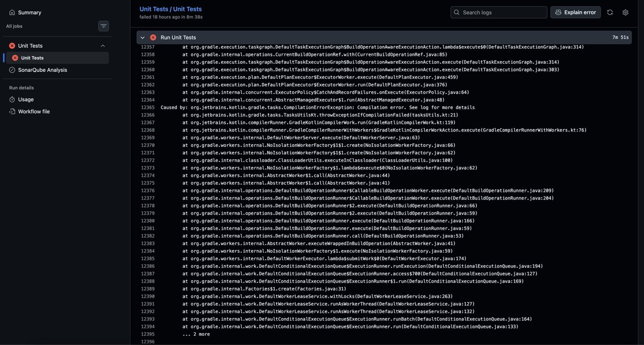This screenshot has height=345, width=644.
Task: Focus the Search logs field
Action: pos(499,12)
